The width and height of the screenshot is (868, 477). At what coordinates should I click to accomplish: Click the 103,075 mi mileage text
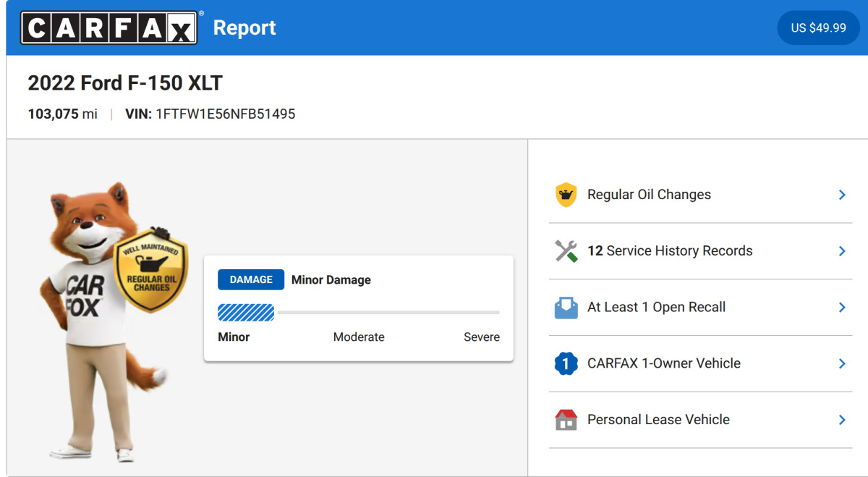coord(62,114)
